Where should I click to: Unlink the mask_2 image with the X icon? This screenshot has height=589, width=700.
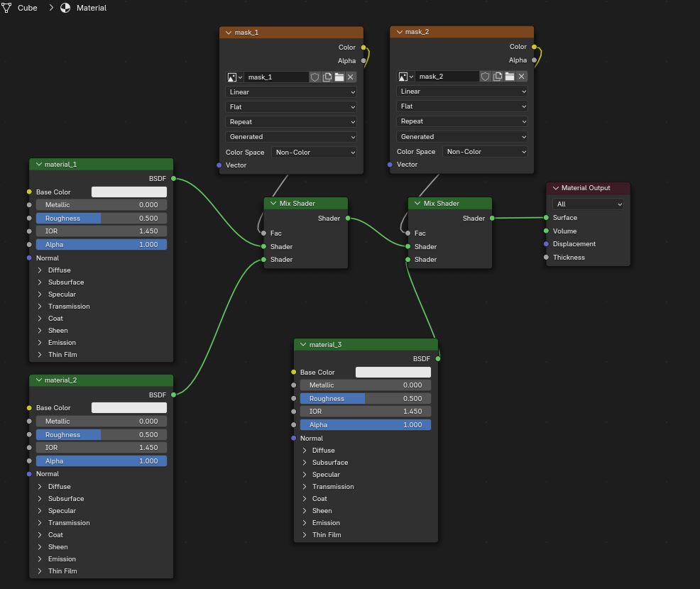[x=521, y=77]
